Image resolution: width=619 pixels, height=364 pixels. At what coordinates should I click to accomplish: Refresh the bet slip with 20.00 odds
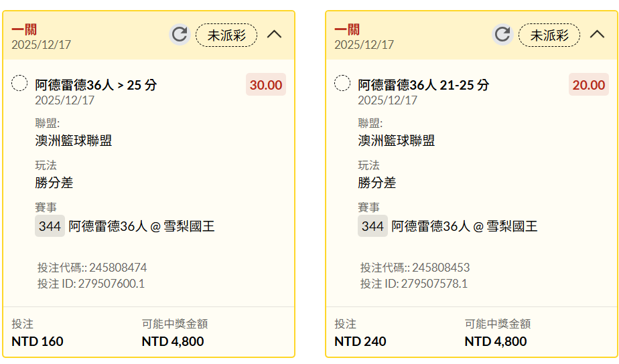pos(502,35)
